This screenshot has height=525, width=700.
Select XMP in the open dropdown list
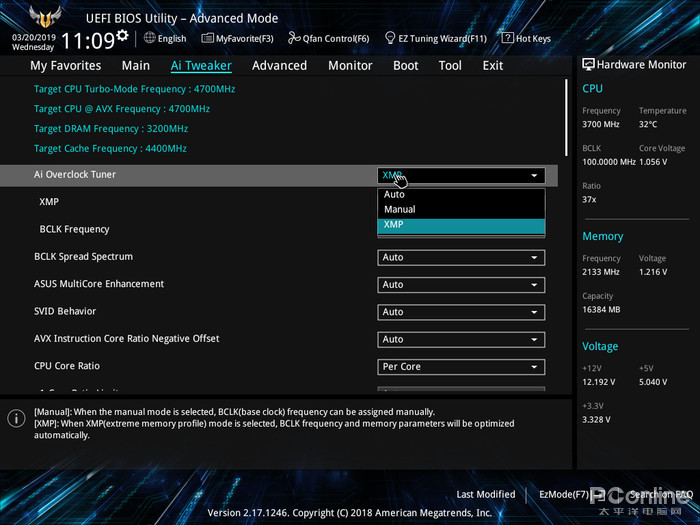click(461, 225)
